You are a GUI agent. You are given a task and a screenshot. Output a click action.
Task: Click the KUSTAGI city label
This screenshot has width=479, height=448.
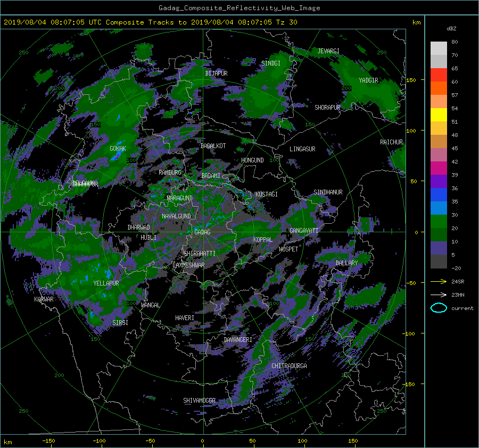[267, 194]
